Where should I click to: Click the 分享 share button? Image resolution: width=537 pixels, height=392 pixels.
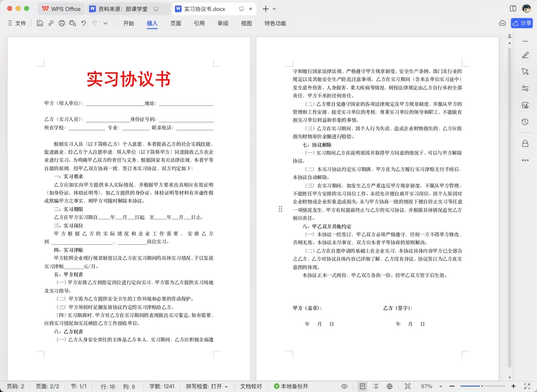point(522,23)
